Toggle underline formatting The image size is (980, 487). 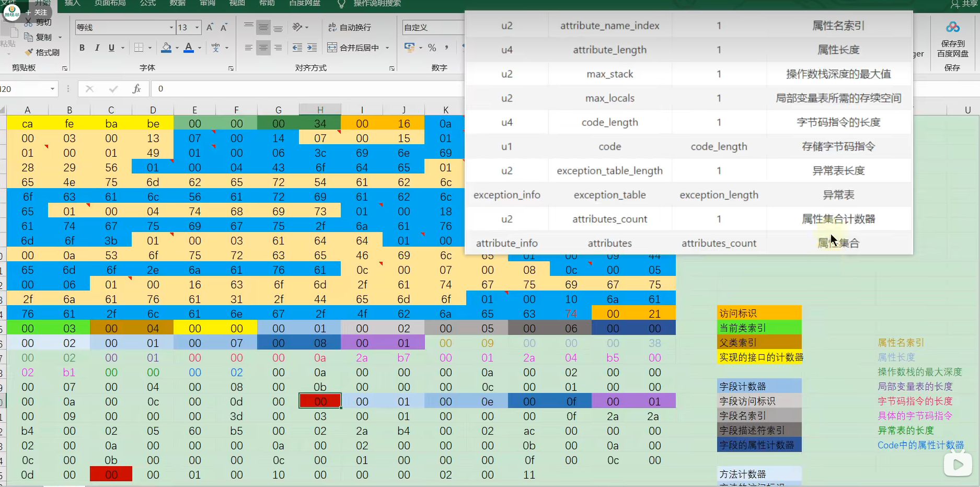111,48
